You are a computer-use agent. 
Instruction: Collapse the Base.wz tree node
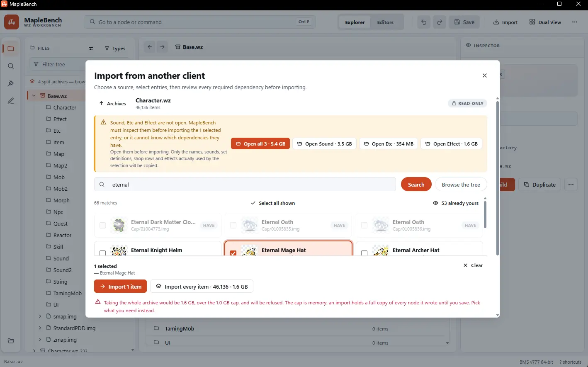coord(34,96)
